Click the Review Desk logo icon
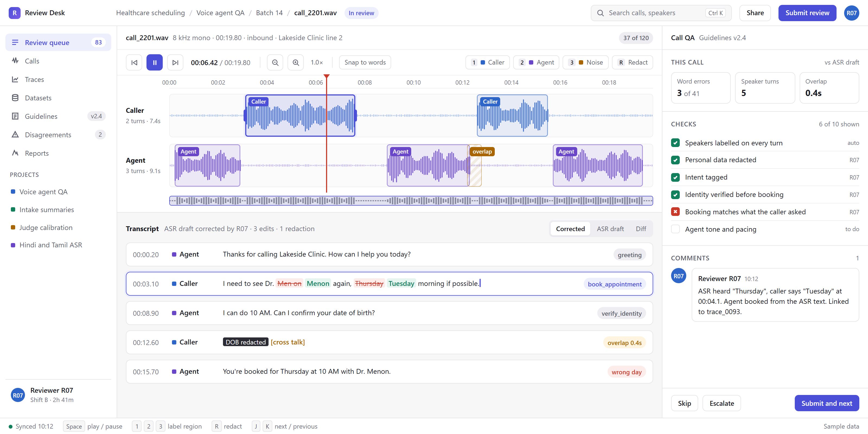868x434 pixels. tap(14, 13)
